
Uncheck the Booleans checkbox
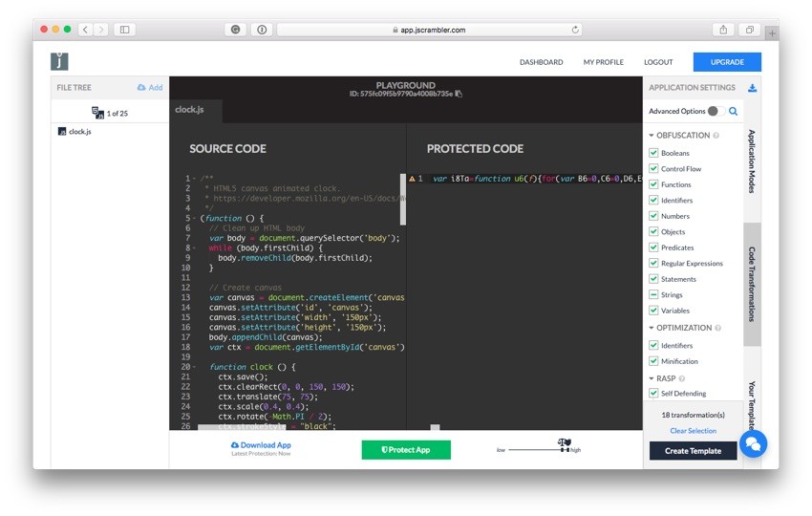tap(653, 153)
